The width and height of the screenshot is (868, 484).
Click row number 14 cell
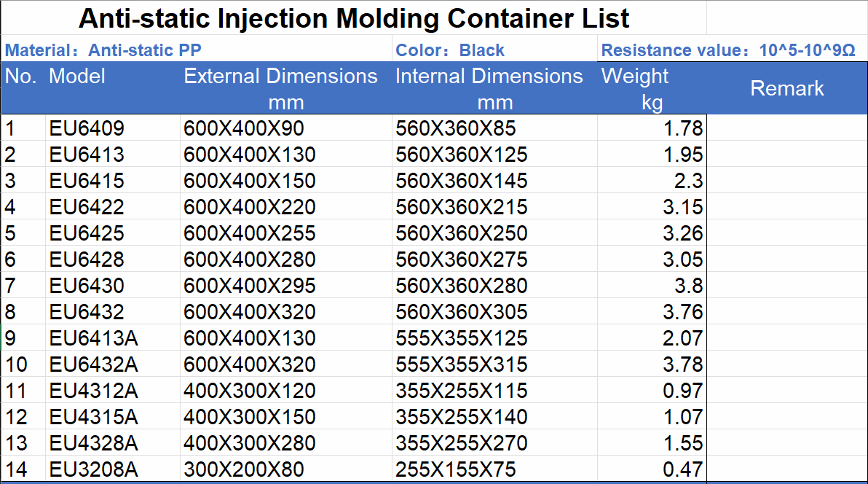point(17,470)
